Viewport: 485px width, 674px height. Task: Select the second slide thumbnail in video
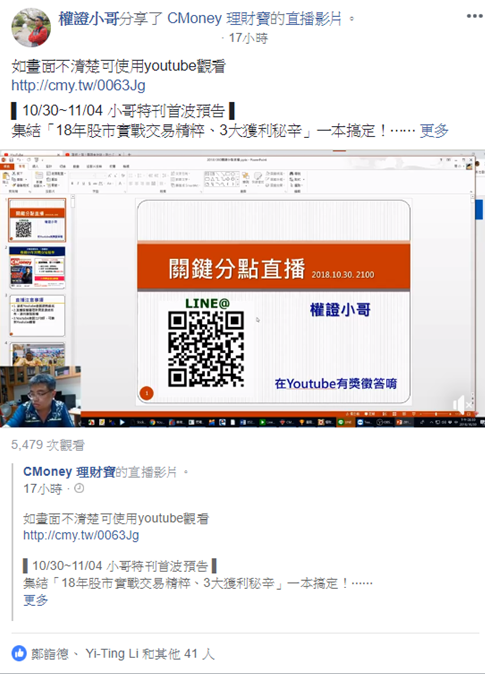(37, 267)
